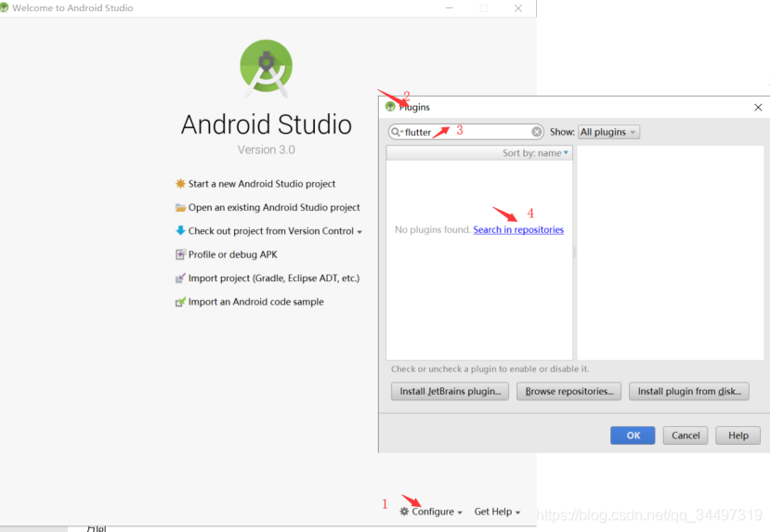Viewport: 771px width, 532px height.
Task: Click the Search in repositories link
Action: tap(518, 229)
